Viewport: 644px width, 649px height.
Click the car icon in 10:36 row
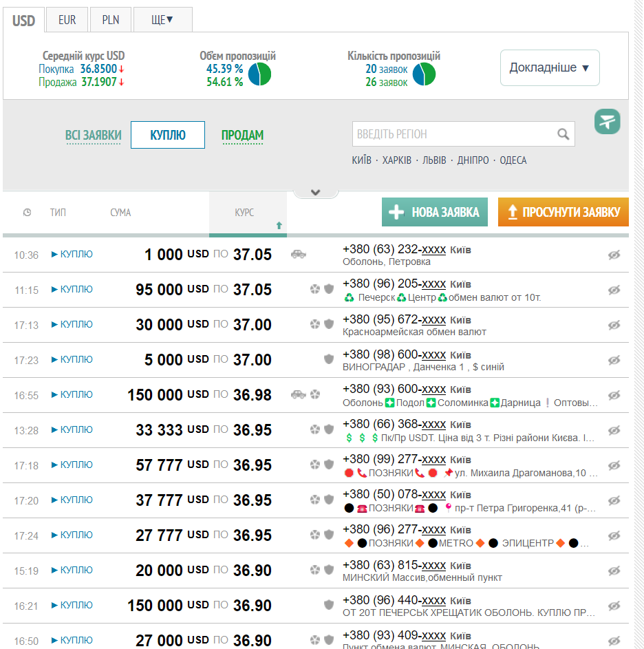click(298, 254)
